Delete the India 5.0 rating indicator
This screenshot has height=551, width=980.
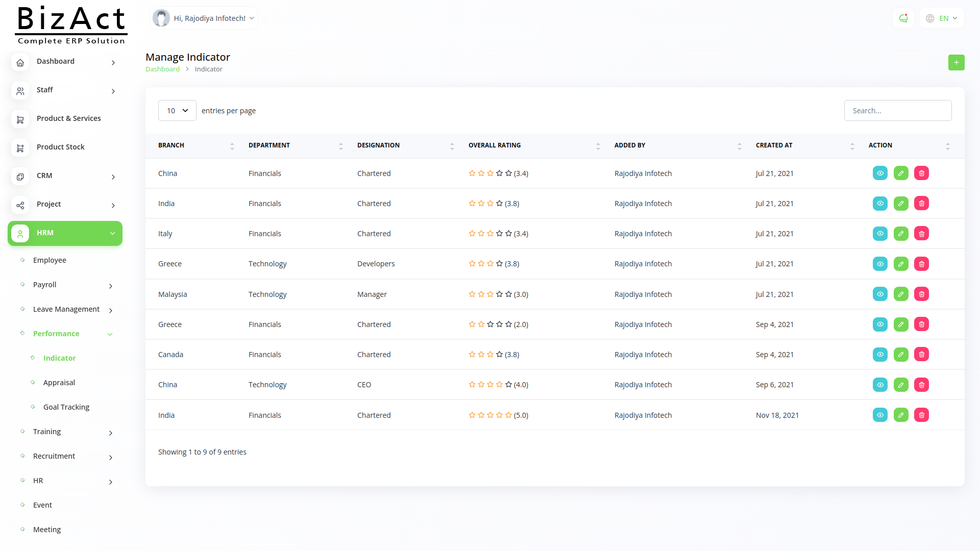pyautogui.click(x=921, y=415)
